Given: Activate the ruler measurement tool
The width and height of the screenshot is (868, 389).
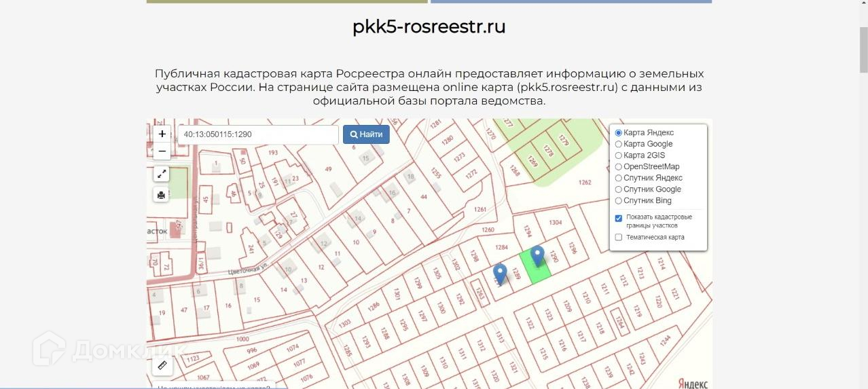Looking at the screenshot, I should (x=162, y=365).
